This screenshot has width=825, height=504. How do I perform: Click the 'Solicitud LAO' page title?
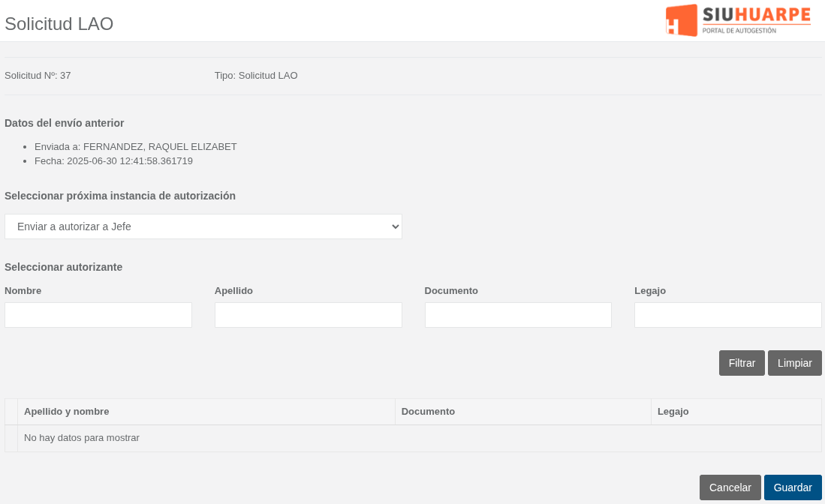pyautogui.click(x=59, y=24)
